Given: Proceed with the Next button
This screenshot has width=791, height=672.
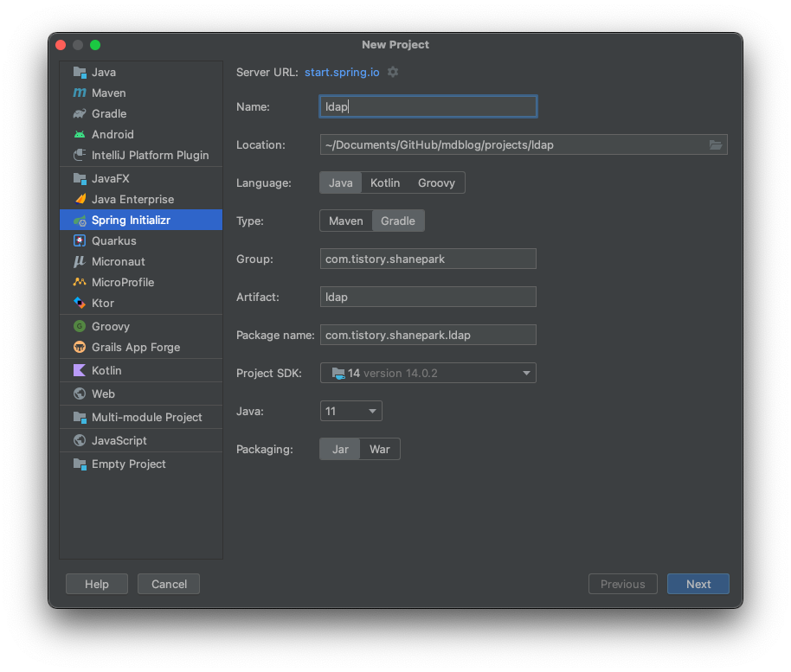Looking at the screenshot, I should pos(698,584).
